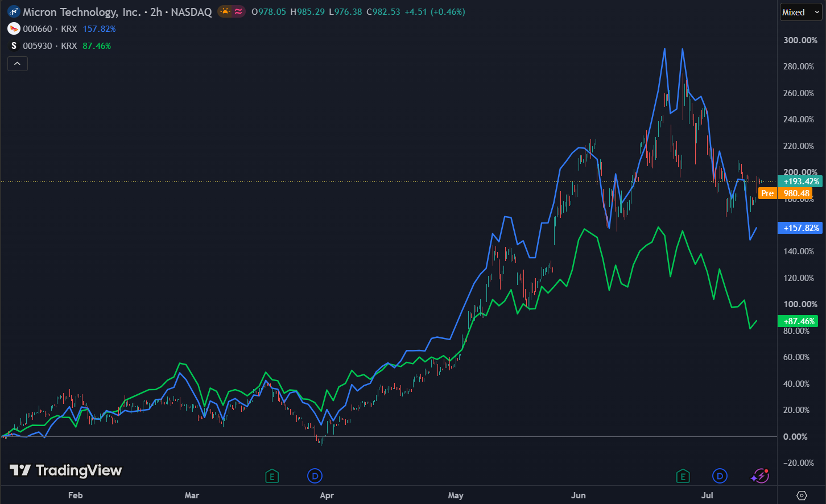Open the dividend 'D' marker near April
This screenshot has width=826, height=504.
pyautogui.click(x=315, y=476)
